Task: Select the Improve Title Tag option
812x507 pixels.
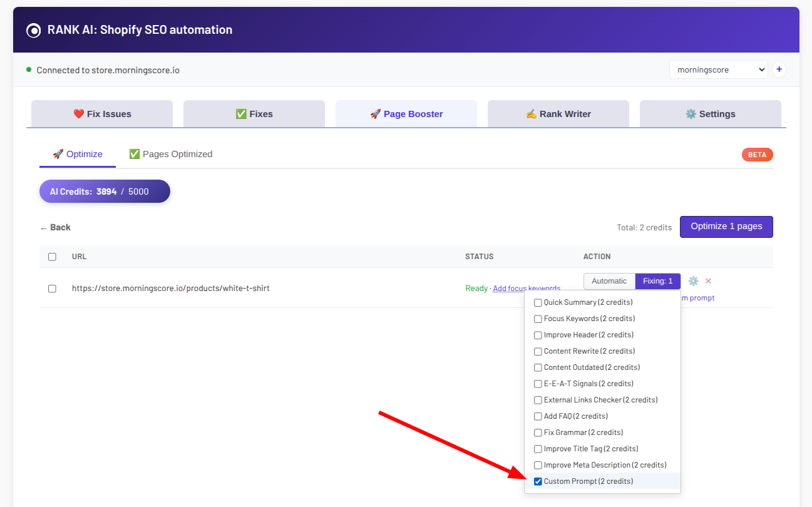Action: (538, 449)
